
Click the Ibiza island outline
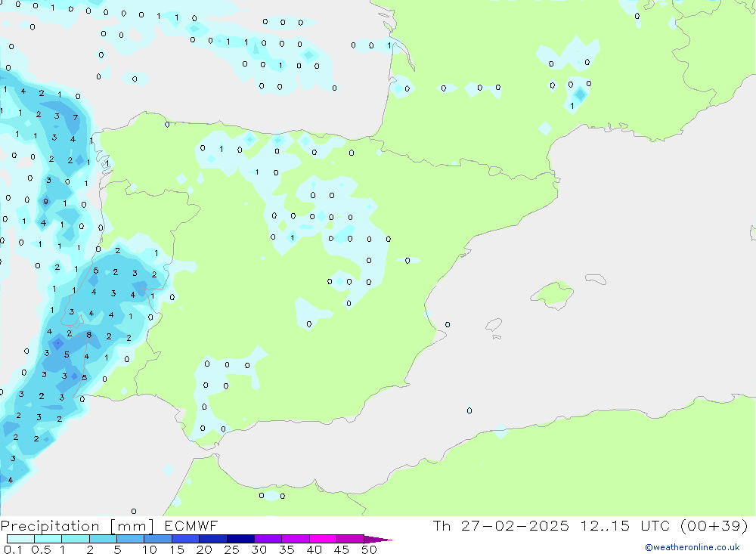click(x=493, y=325)
